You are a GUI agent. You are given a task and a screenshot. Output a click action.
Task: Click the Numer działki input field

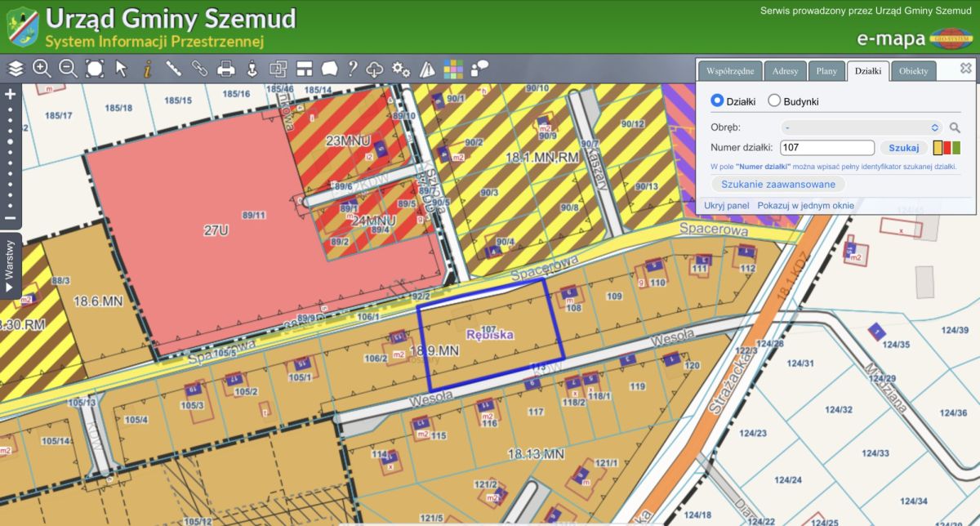click(826, 148)
